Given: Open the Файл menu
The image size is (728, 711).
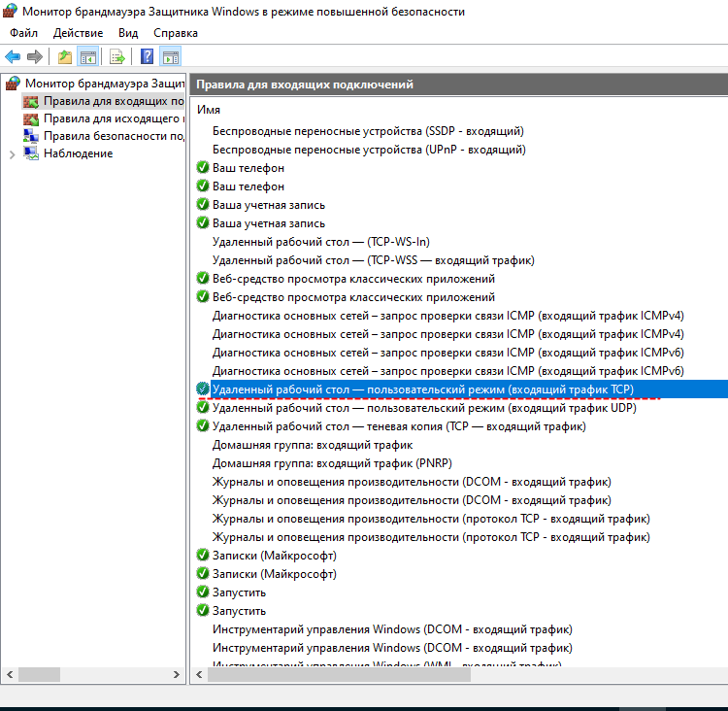Looking at the screenshot, I should point(23,33).
